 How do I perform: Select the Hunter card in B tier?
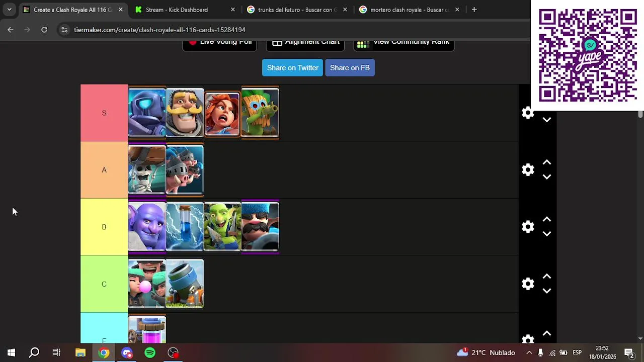[260, 227]
